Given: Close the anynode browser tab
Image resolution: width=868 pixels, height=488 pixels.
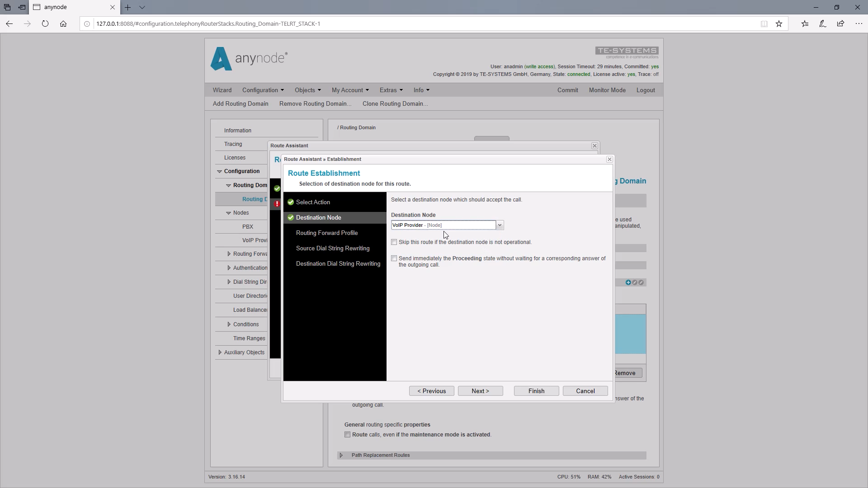Looking at the screenshot, I should (113, 7).
